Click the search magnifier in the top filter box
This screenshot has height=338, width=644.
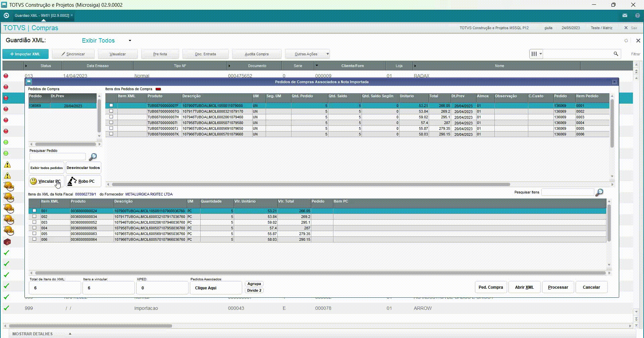616,54
